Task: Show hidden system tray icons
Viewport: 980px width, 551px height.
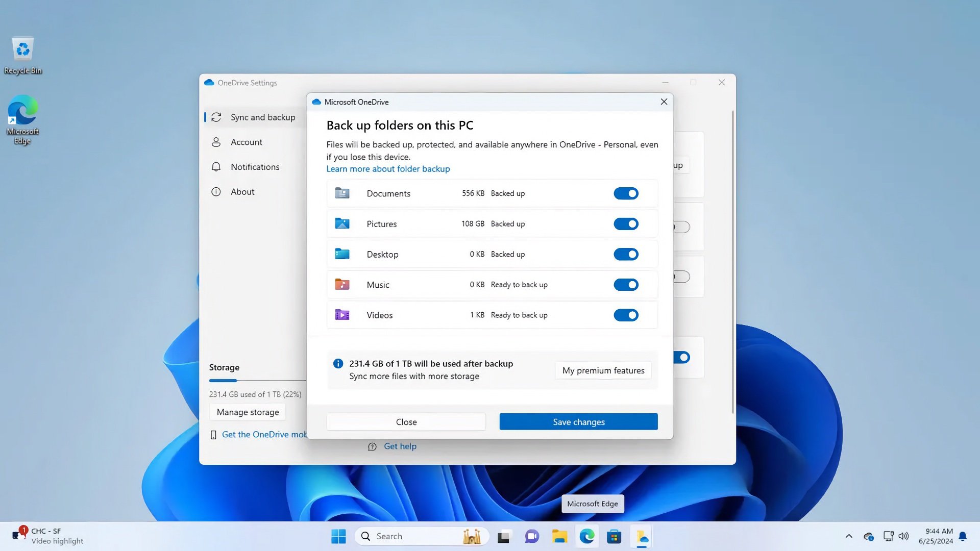Action: click(849, 536)
